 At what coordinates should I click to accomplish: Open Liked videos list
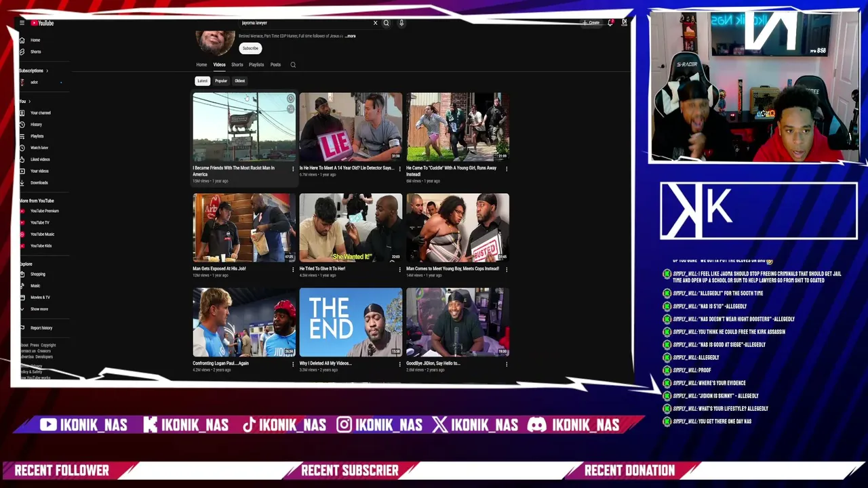[40, 159]
